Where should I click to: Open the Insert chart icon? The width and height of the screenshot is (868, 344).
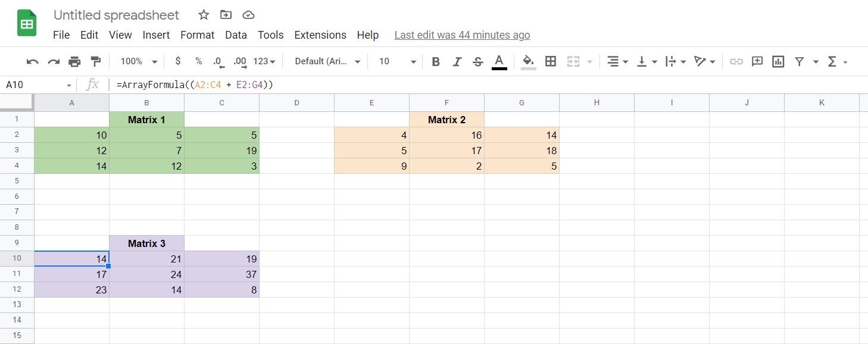[x=778, y=61]
